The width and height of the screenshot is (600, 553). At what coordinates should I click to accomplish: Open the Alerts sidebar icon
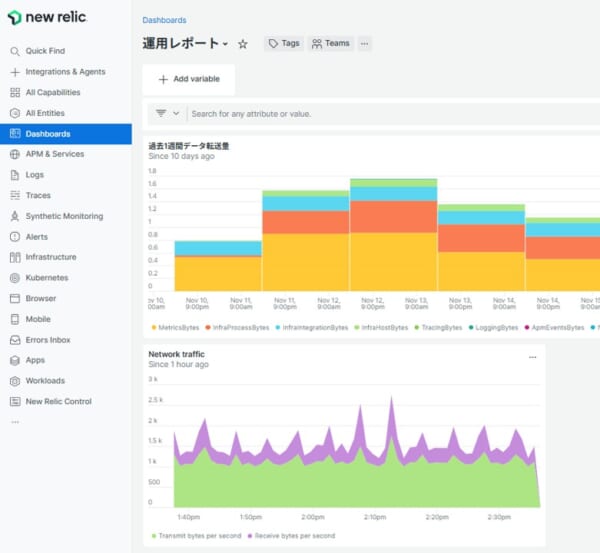coord(15,237)
